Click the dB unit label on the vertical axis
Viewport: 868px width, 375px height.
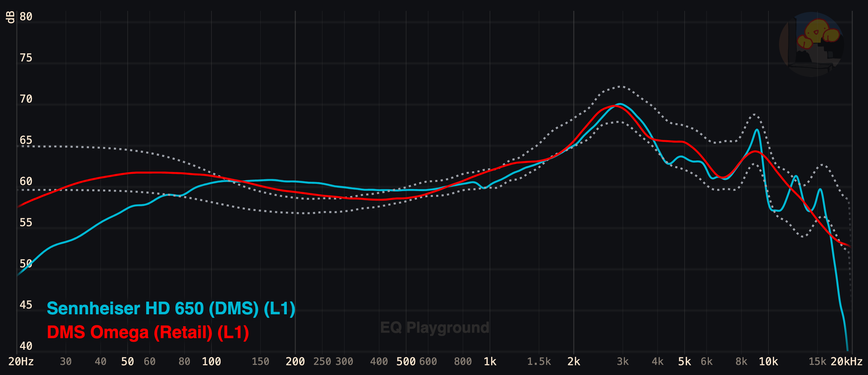(x=10, y=17)
